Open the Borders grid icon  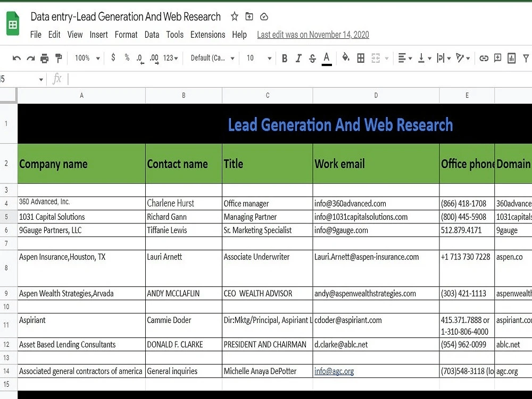(x=361, y=59)
